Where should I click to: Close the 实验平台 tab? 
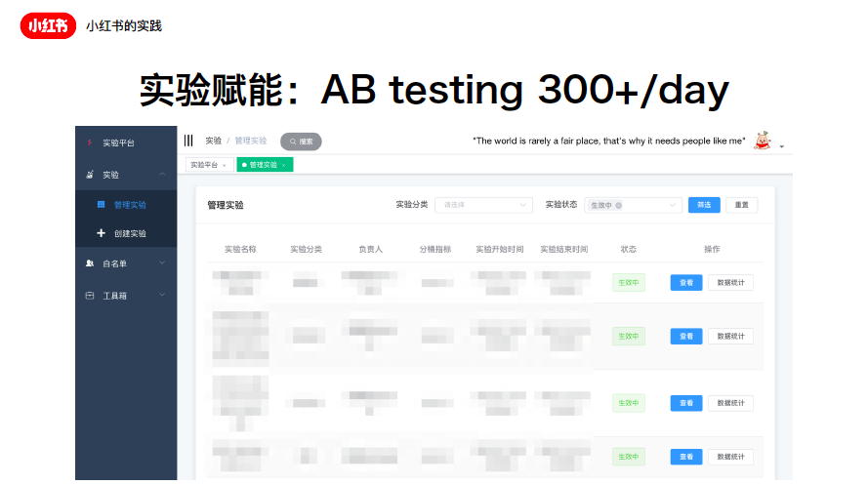click(x=225, y=165)
